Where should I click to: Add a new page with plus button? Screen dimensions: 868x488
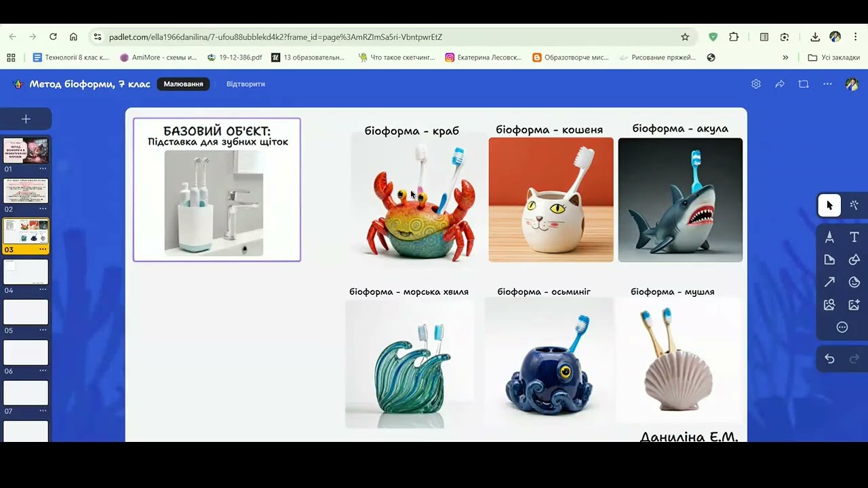(26, 119)
